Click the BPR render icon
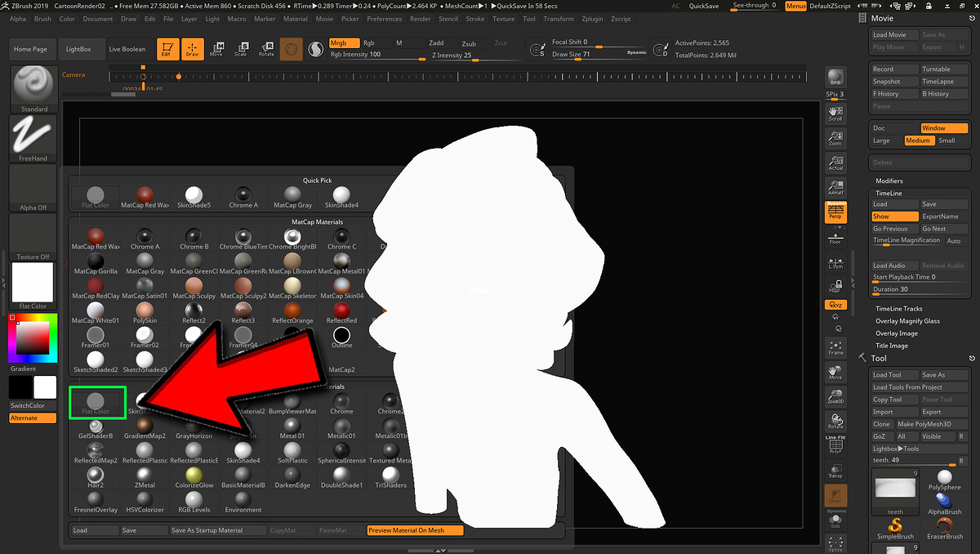Screen dimensions: 980x554 click(835, 78)
